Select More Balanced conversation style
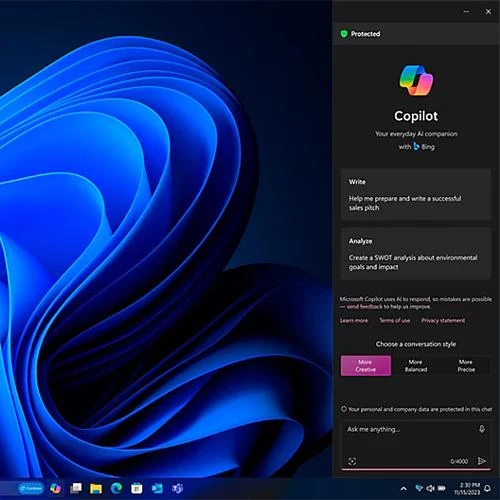 416,366
